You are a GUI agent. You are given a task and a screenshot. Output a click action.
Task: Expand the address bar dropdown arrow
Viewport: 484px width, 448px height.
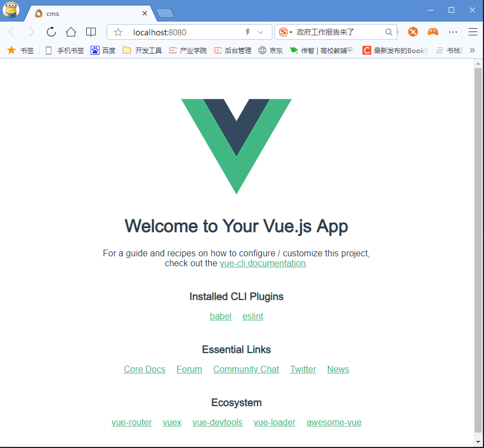tap(261, 32)
